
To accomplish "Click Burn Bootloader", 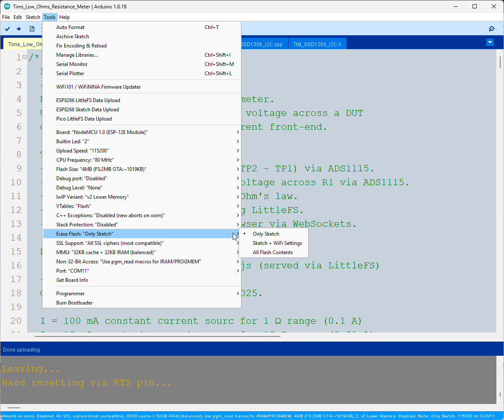I will (142, 303).
